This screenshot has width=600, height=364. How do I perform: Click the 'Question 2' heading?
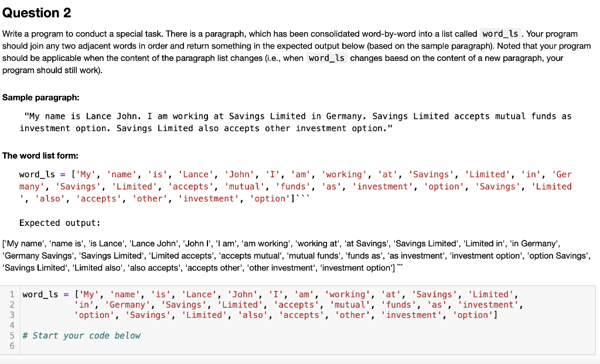coord(37,13)
